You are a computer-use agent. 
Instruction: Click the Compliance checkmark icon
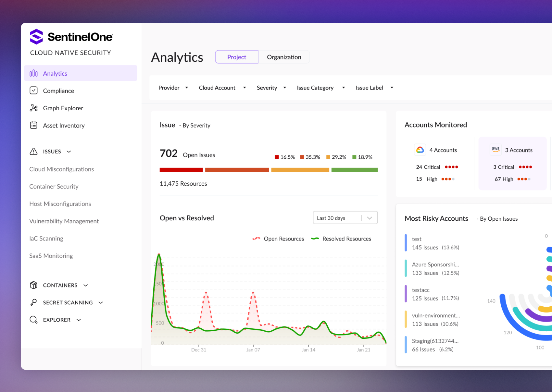[33, 91]
